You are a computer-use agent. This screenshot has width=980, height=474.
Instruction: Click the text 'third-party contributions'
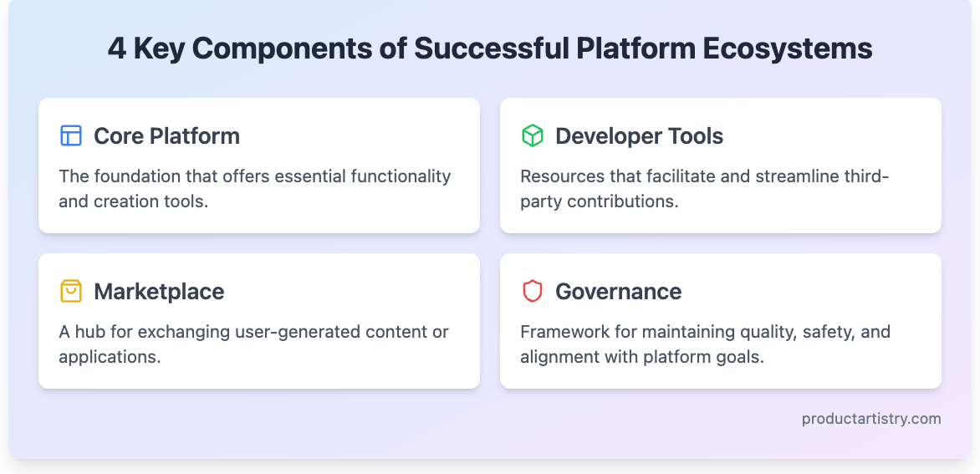[x=704, y=189]
